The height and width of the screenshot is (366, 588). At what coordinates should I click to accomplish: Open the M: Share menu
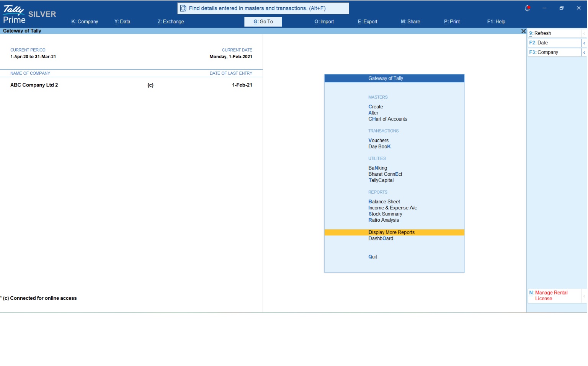(x=410, y=22)
